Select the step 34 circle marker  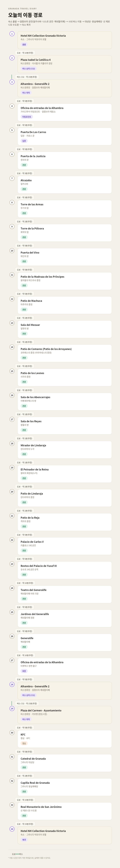pyautogui.click(x=12, y=829)
